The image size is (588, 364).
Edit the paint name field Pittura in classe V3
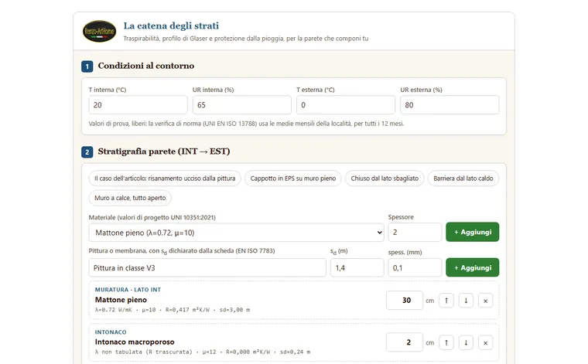[x=207, y=267]
